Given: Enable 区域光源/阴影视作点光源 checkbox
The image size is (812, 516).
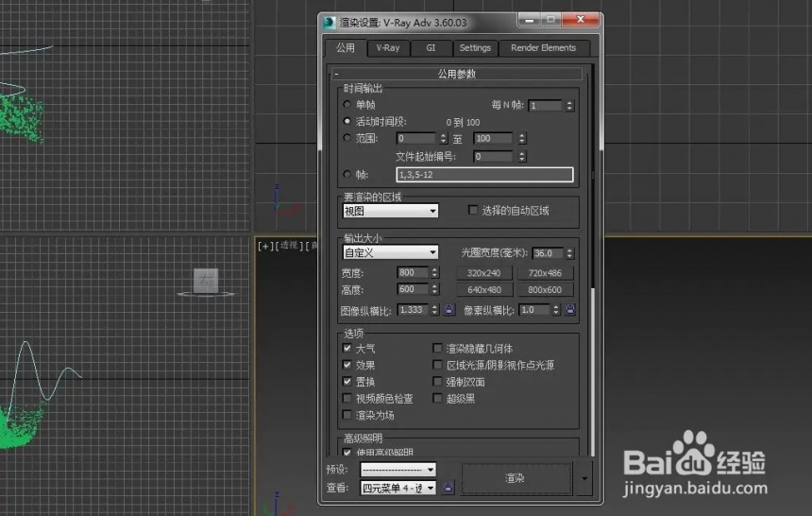Looking at the screenshot, I should coord(437,365).
